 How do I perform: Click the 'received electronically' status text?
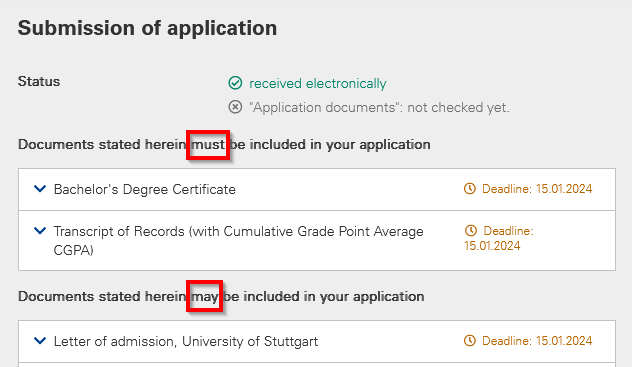point(318,83)
